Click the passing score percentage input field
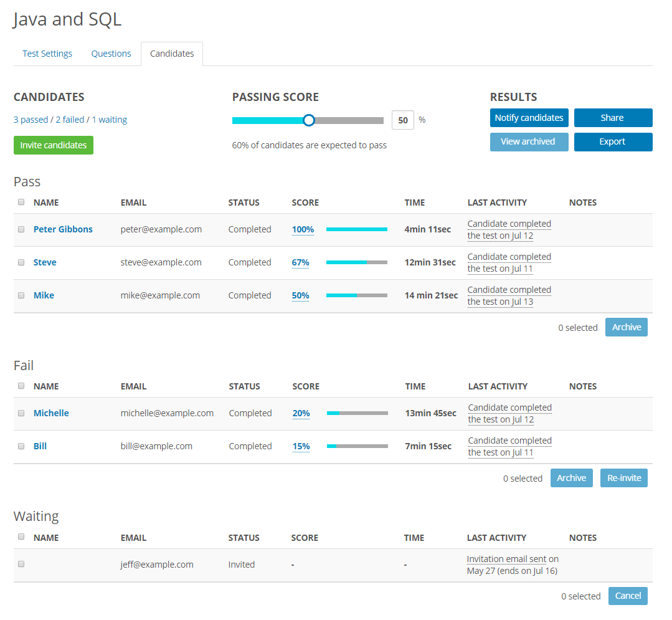This screenshot has width=672, height=620. click(x=403, y=120)
